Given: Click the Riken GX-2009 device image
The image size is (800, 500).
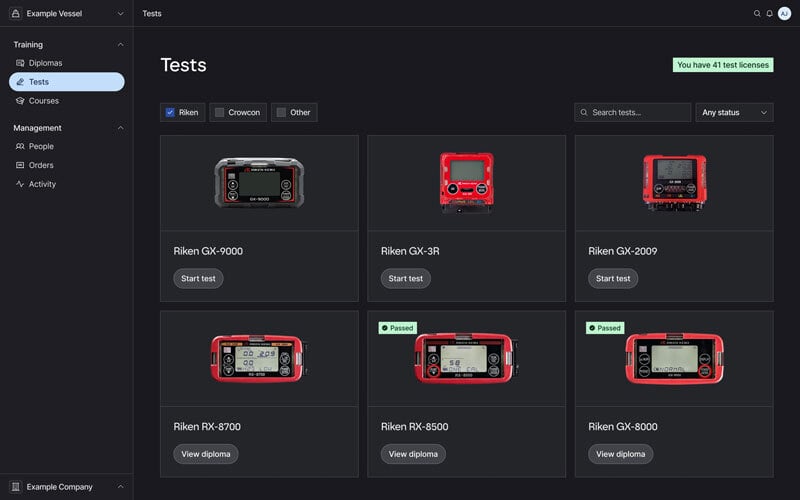Looking at the screenshot, I should click(x=674, y=182).
